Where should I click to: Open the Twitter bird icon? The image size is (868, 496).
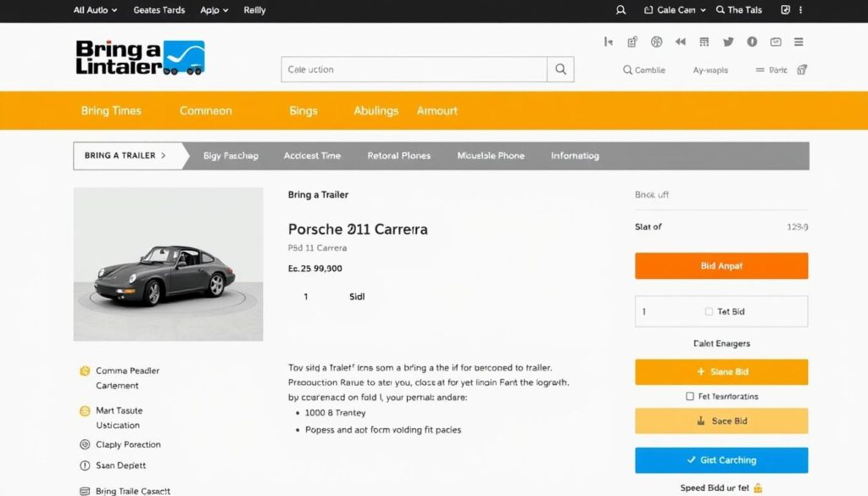[x=727, y=41]
